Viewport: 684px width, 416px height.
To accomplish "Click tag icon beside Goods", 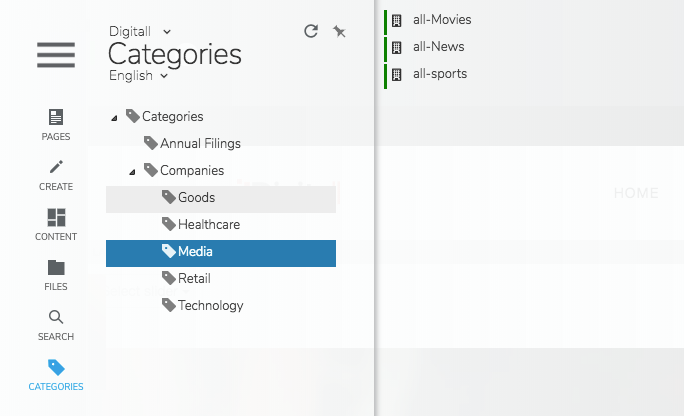I will 168,197.
